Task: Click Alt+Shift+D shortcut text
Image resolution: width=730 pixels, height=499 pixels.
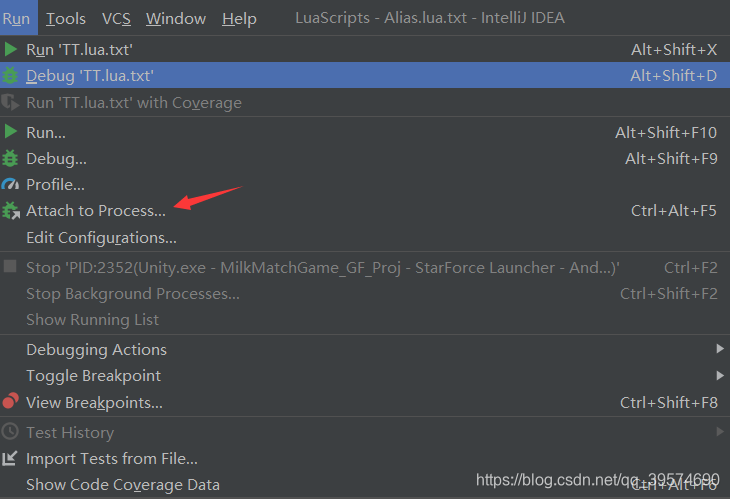Action: (x=673, y=75)
